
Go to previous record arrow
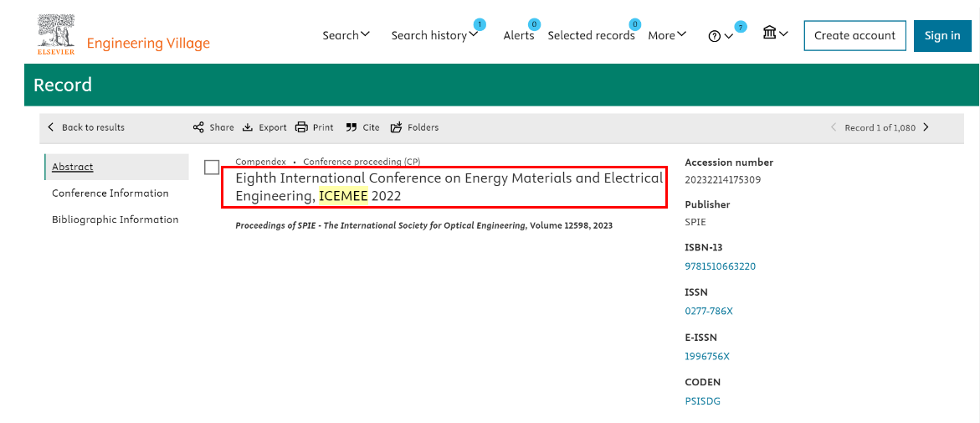pyautogui.click(x=833, y=127)
